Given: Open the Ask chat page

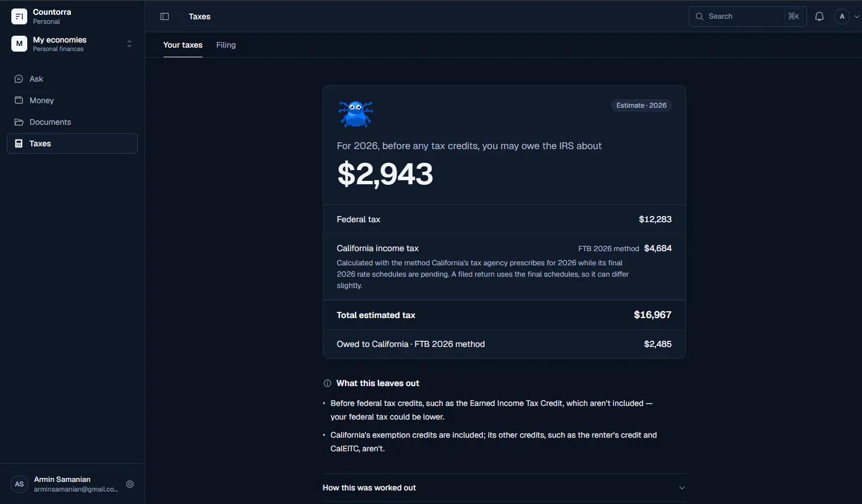Looking at the screenshot, I should [72, 79].
